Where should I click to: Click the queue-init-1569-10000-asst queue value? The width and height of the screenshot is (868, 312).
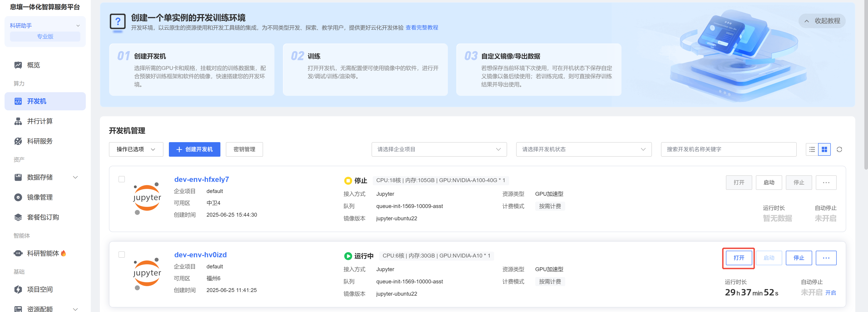(x=409, y=282)
